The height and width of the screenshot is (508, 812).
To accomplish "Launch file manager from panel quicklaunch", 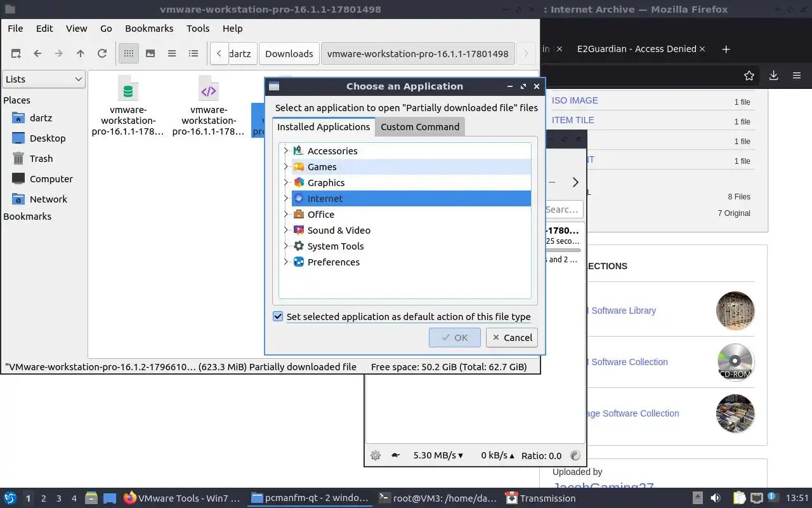I will (91, 498).
